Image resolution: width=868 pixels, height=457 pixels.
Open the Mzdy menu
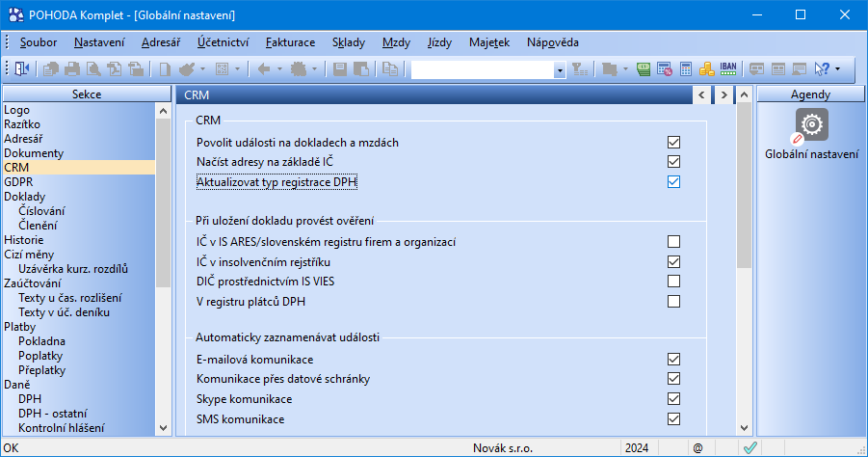pyautogui.click(x=396, y=42)
